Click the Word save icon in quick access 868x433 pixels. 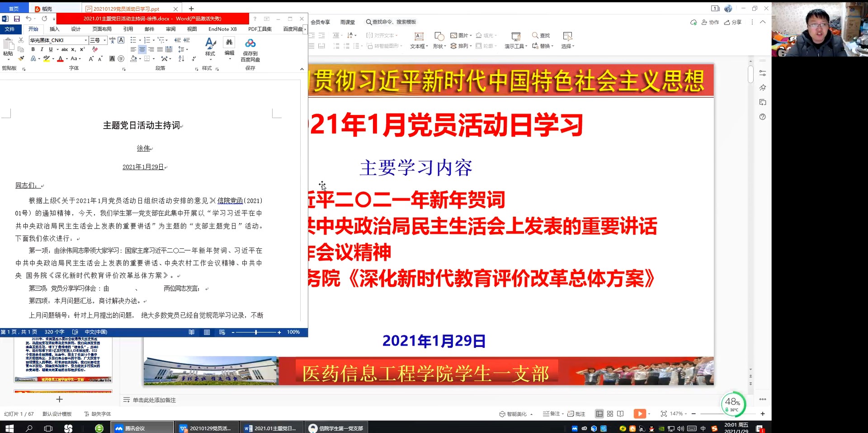(17, 19)
